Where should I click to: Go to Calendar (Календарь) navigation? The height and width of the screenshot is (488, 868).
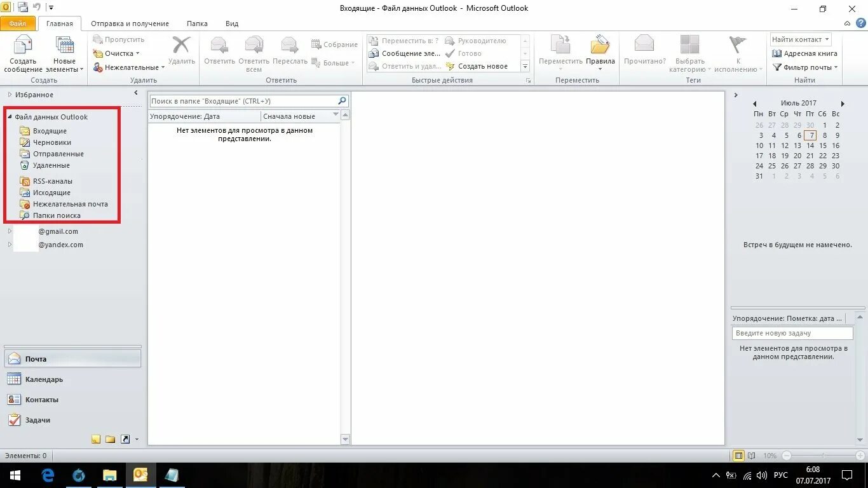(x=73, y=379)
